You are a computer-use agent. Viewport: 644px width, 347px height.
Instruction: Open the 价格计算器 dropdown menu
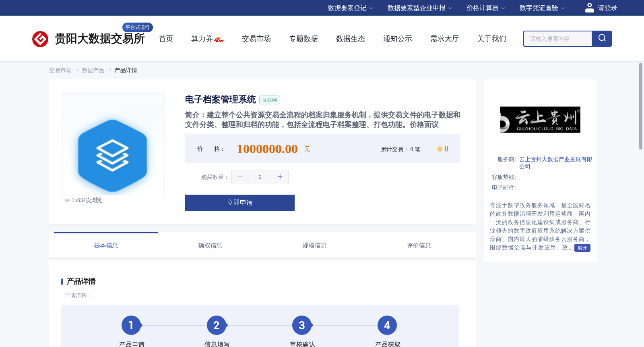486,8
